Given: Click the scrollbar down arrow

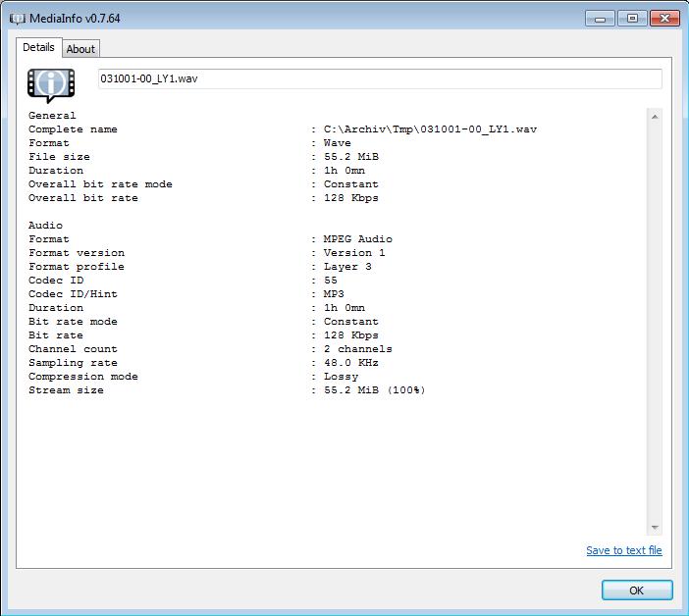Looking at the screenshot, I should click(655, 528).
